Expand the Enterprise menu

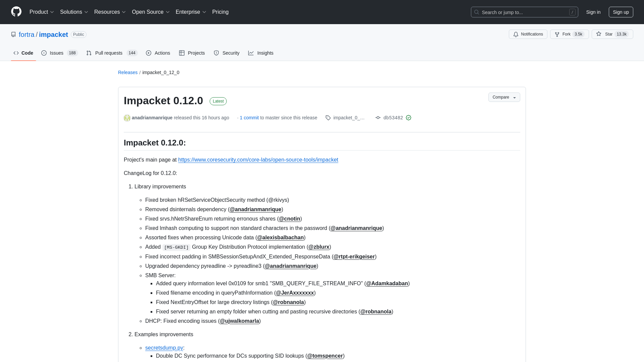[191, 12]
